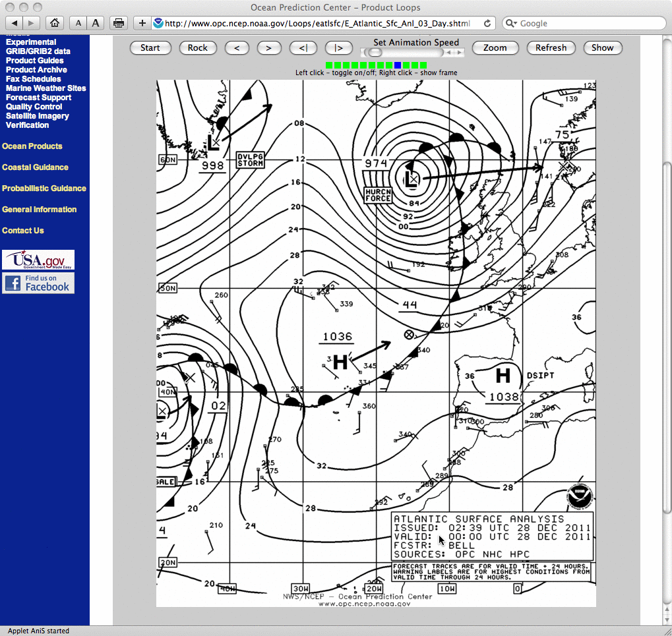Click the Atlantic surface analysis chart image

376,343
